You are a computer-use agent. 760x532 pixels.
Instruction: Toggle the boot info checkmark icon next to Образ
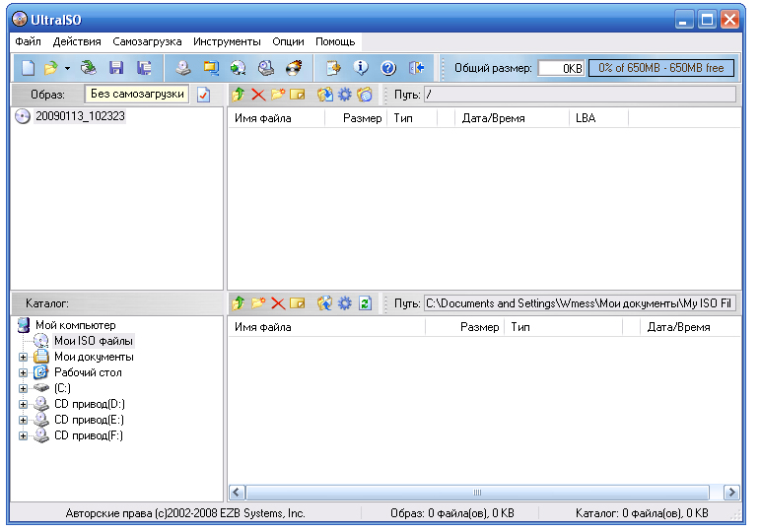pyautogui.click(x=204, y=95)
